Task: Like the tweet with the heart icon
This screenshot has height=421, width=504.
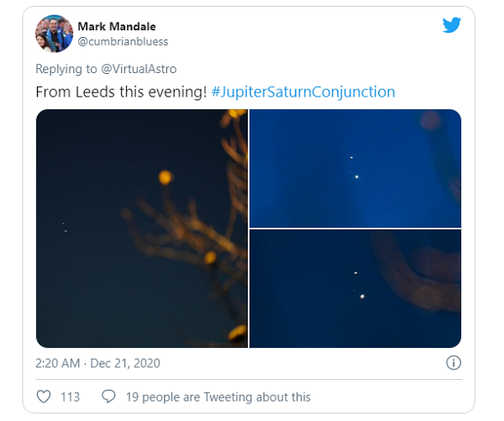Action: tap(45, 397)
